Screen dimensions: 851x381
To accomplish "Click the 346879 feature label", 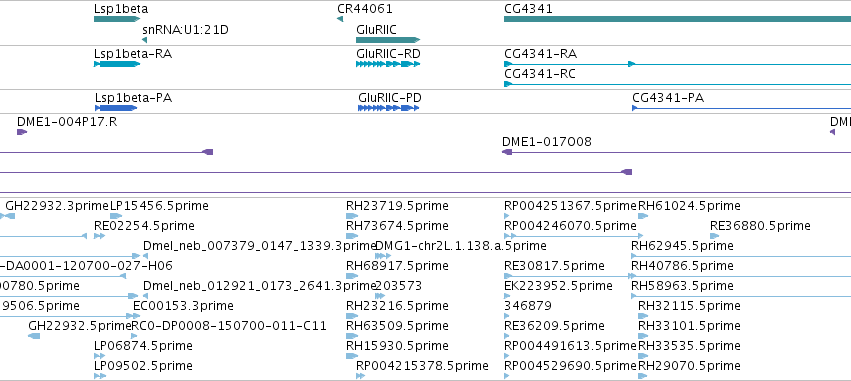I will coord(528,306).
